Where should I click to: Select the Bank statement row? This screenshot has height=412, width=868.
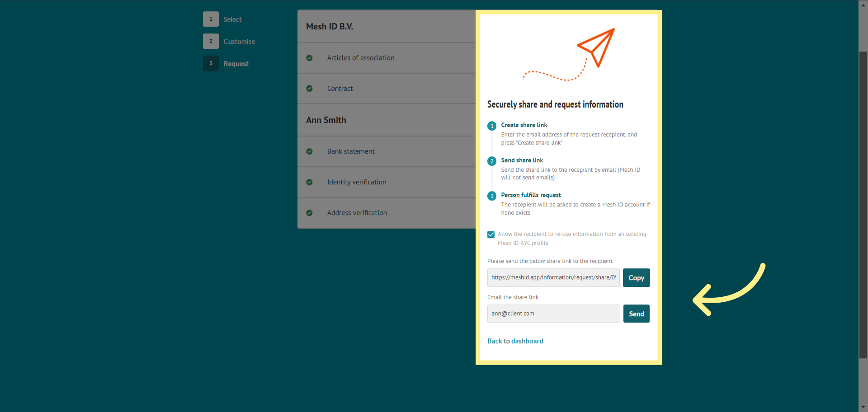click(387, 151)
